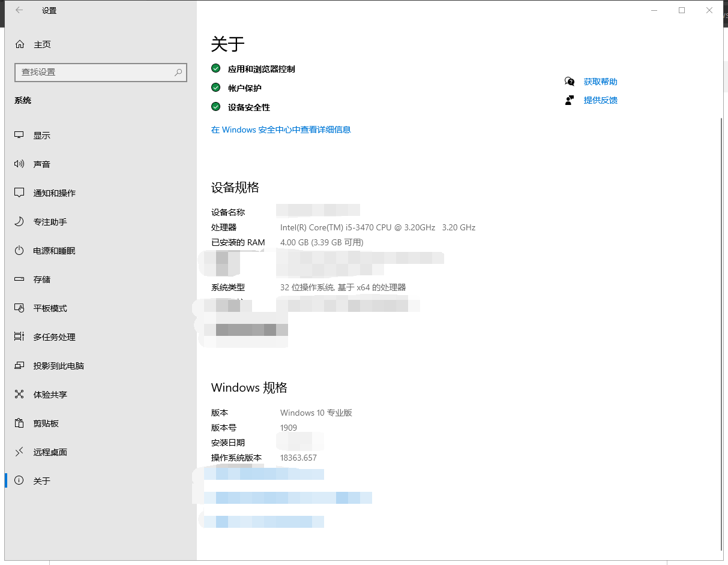Image resolution: width=728 pixels, height=565 pixels.
Task: Click the green check beside 设备安全性
Action: [x=216, y=107]
